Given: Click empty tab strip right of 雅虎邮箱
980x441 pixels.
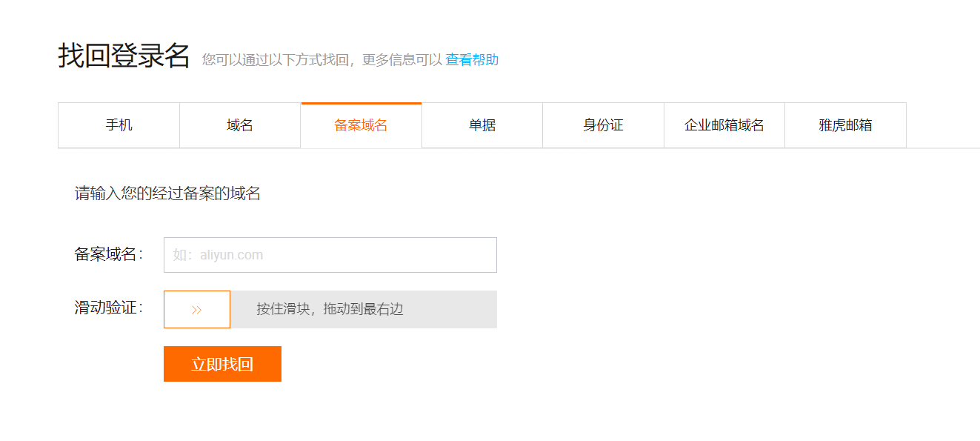Looking at the screenshot, I should coord(941,125).
